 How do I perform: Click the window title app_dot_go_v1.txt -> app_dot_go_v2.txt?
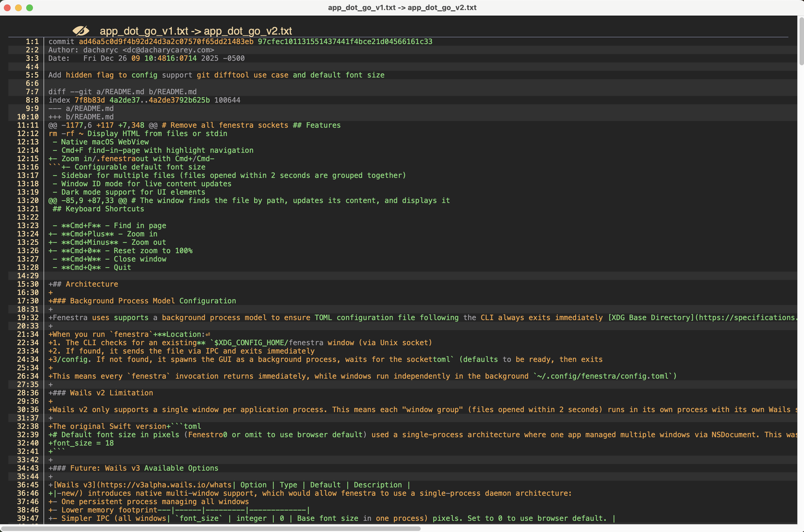(402, 8)
